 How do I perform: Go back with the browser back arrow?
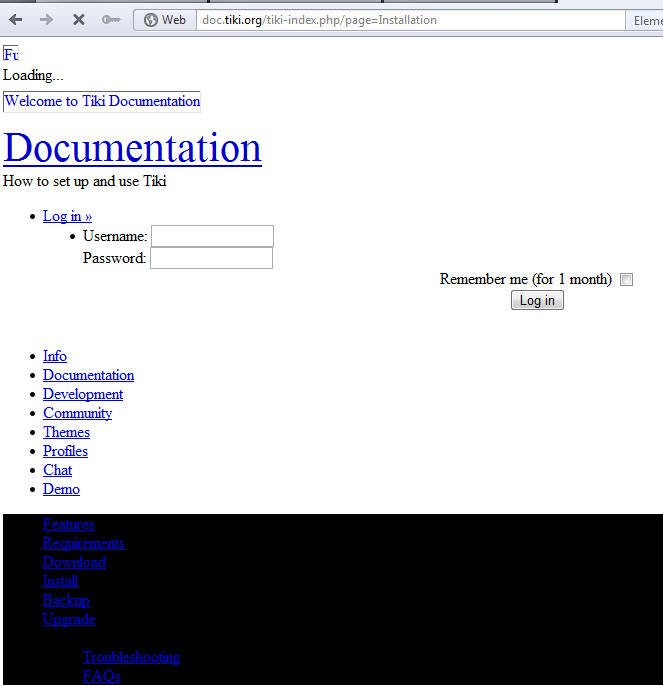(16, 20)
